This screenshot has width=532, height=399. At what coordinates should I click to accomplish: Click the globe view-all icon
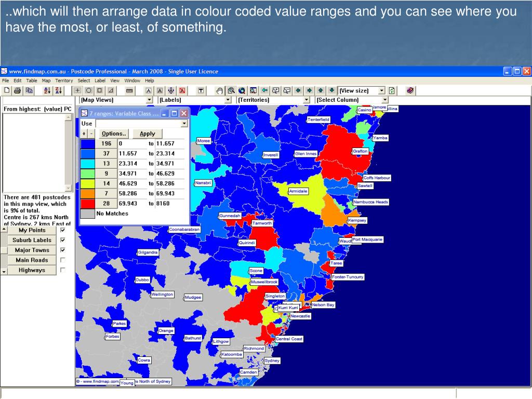[x=242, y=90]
